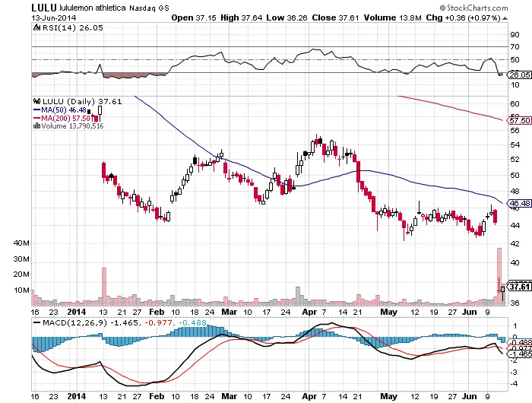The image size is (532, 403).
Task: Click the 57.50 MA(200) price tag on right axis
Action: click(519, 120)
